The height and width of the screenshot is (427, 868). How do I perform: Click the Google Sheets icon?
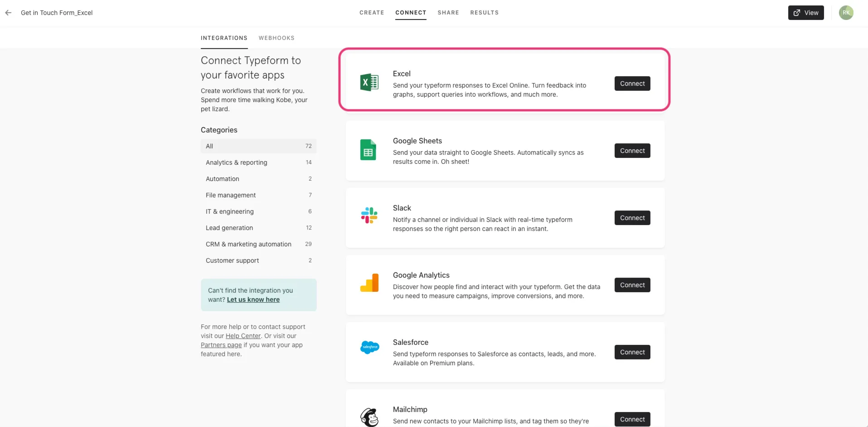click(368, 150)
